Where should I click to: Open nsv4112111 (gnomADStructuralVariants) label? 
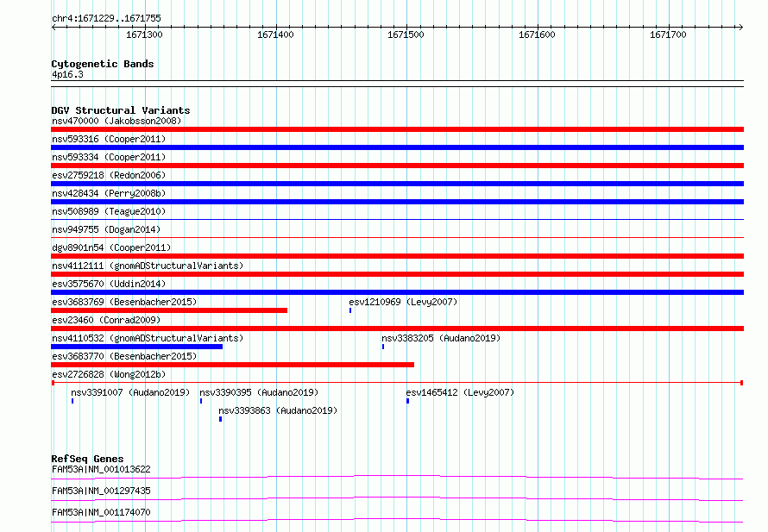click(x=148, y=266)
